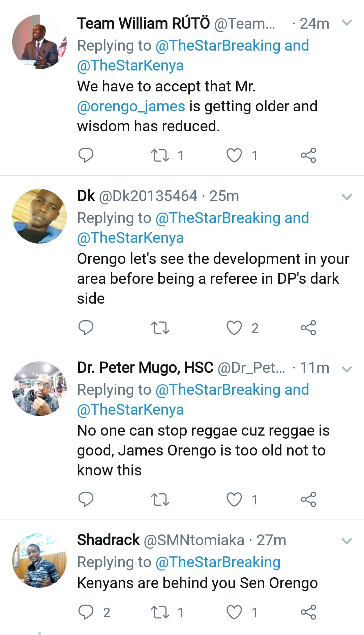Screen dimensions: 364x635
Task: Share Dk's tweet
Action: coord(308,328)
